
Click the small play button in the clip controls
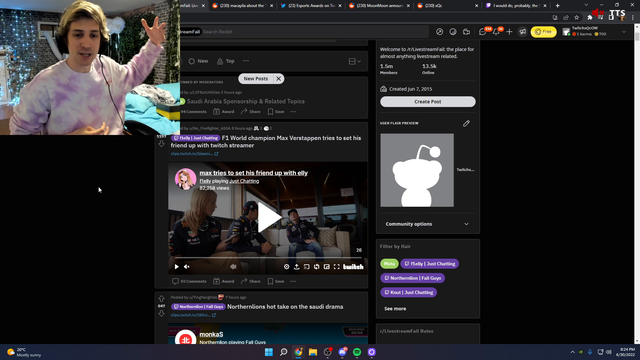tap(177, 267)
